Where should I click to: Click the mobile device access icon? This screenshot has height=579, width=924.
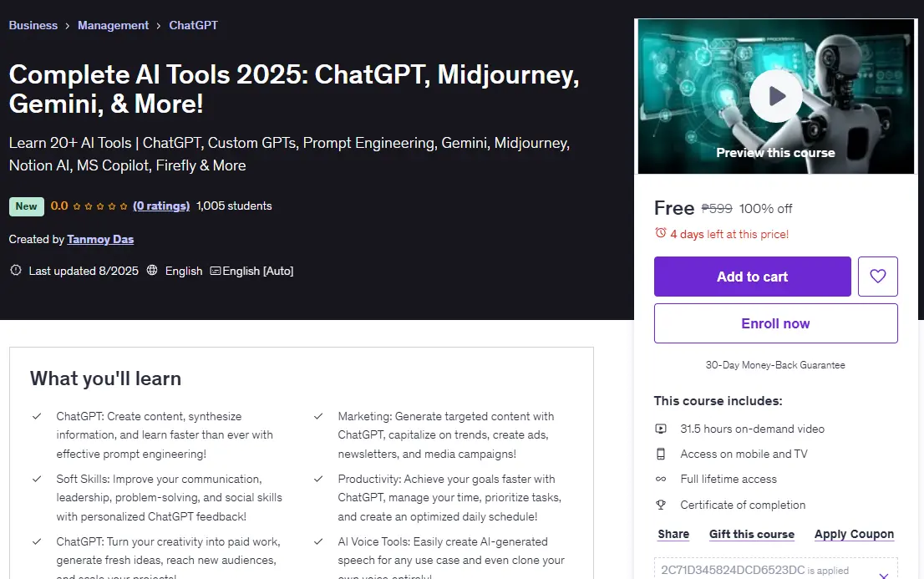pyautogui.click(x=661, y=454)
